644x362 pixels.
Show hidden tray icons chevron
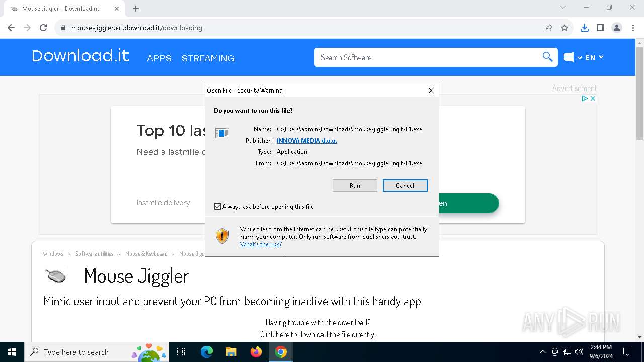point(542,352)
